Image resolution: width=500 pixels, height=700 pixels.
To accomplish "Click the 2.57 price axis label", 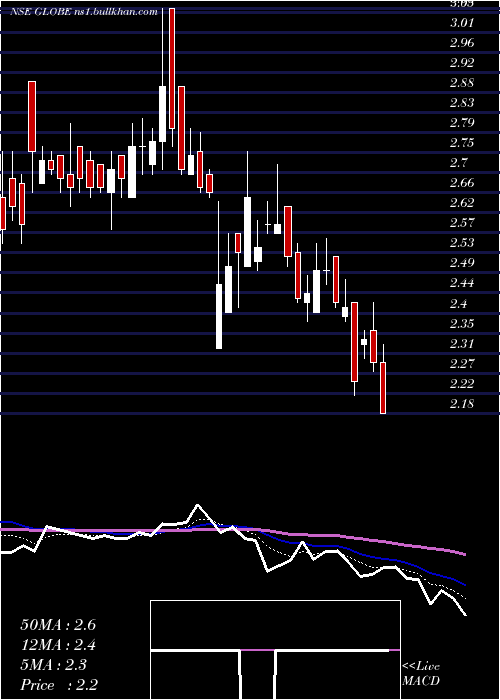I will point(462,223).
